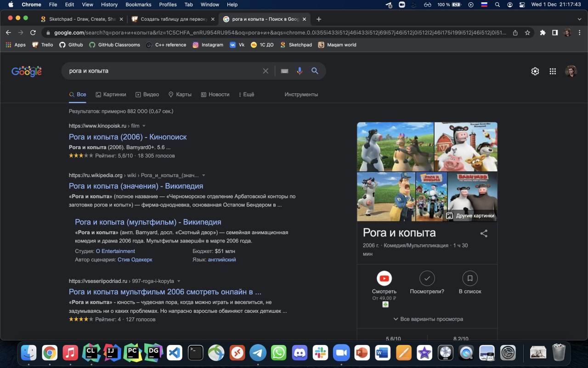
Task: Open the Ещё search filter menu
Action: [x=246, y=94]
